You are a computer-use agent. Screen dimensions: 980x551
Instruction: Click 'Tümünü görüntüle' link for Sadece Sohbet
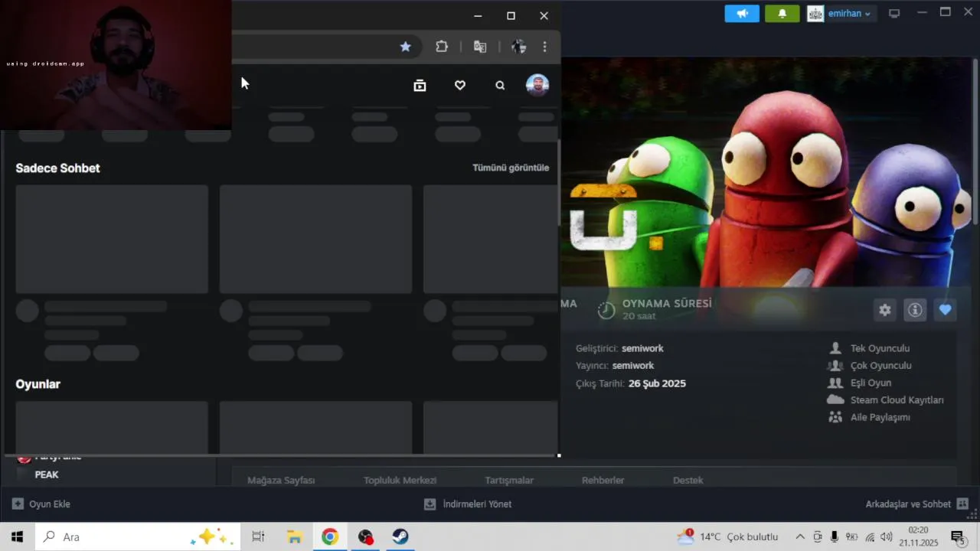(511, 168)
